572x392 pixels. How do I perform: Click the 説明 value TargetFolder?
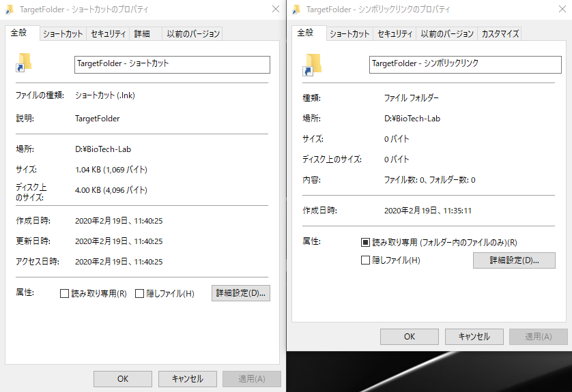(98, 119)
